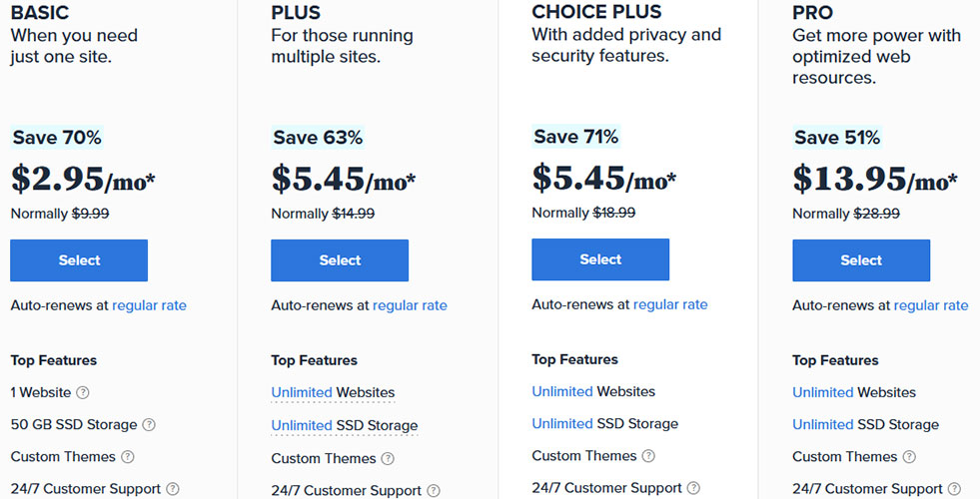The width and height of the screenshot is (980, 499).
Task: Open Plus plan 24/7 Customer Support help icon
Action: (x=434, y=491)
